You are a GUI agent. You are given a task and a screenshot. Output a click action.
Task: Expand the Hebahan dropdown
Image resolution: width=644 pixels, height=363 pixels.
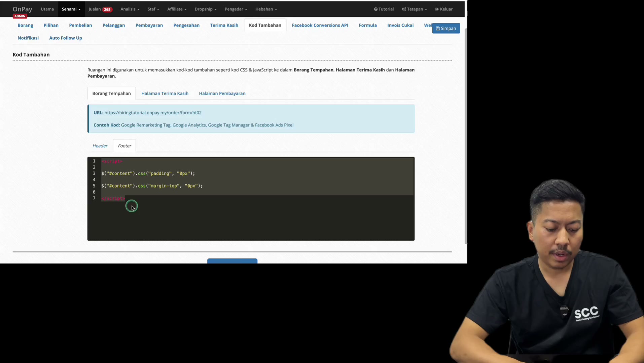266,9
